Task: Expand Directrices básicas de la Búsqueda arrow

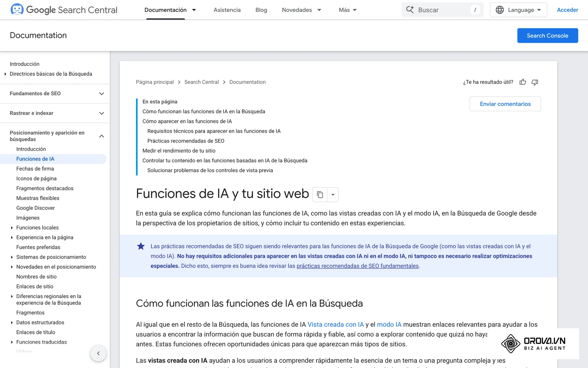Action: [x=5, y=74]
